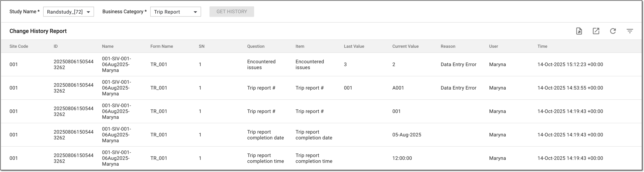Click the Current Value column header

click(405, 46)
